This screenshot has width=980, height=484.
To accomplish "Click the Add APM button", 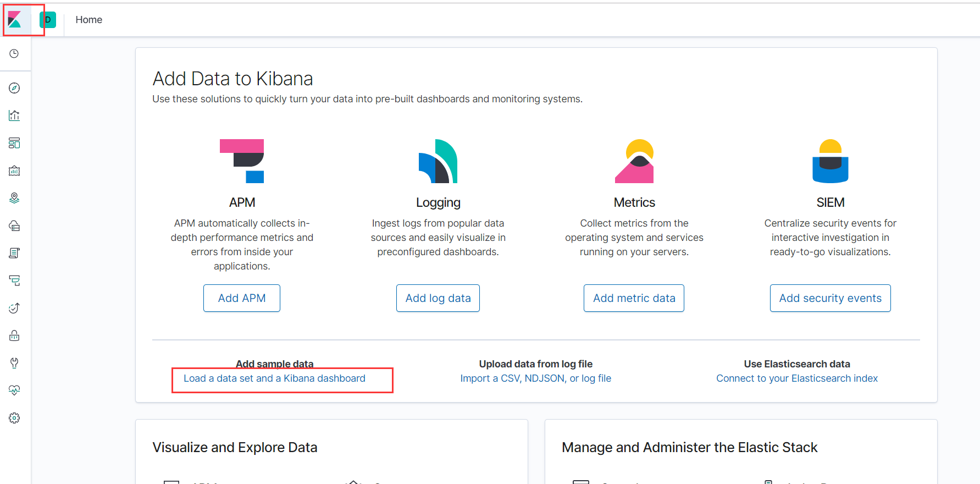I will point(242,298).
